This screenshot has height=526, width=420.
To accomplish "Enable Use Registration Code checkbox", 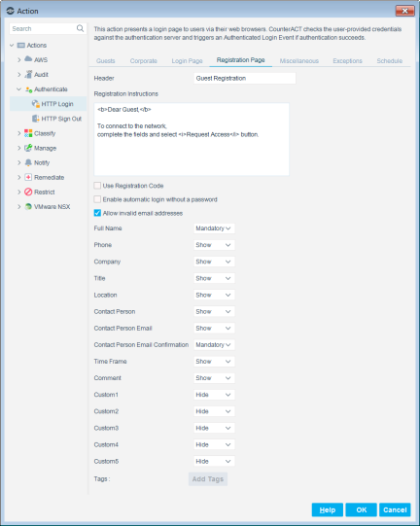I will pyautogui.click(x=97, y=186).
